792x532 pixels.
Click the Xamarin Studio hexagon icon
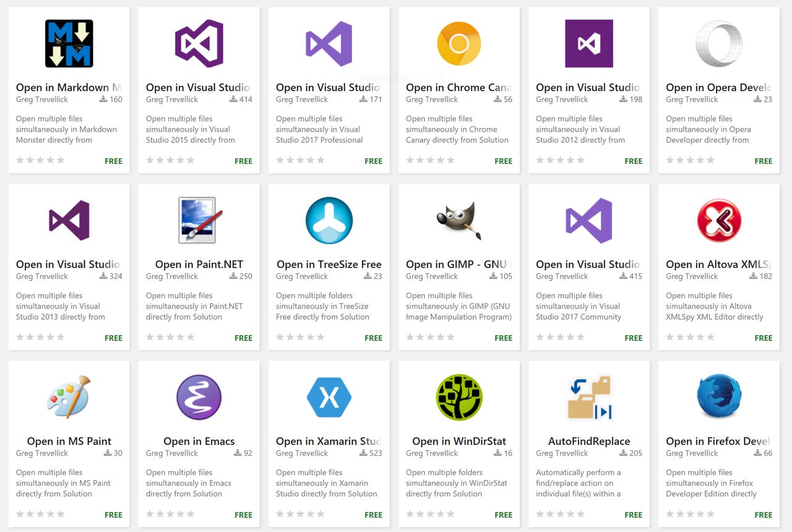pos(329,397)
